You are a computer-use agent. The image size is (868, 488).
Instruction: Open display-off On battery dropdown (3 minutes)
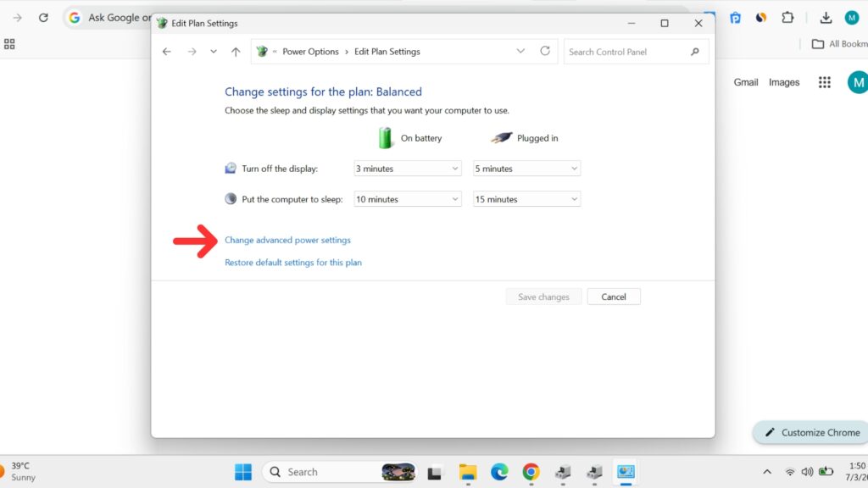point(408,169)
